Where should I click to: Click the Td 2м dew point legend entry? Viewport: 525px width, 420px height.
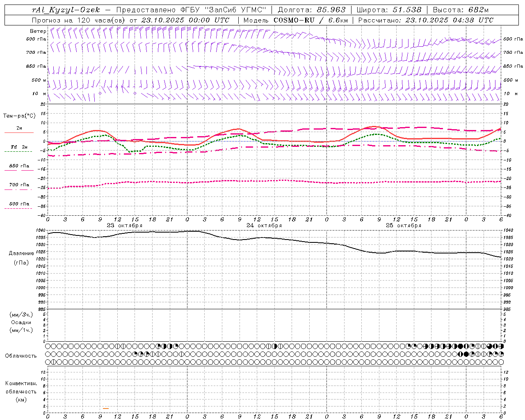pyautogui.click(x=19, y=147)
